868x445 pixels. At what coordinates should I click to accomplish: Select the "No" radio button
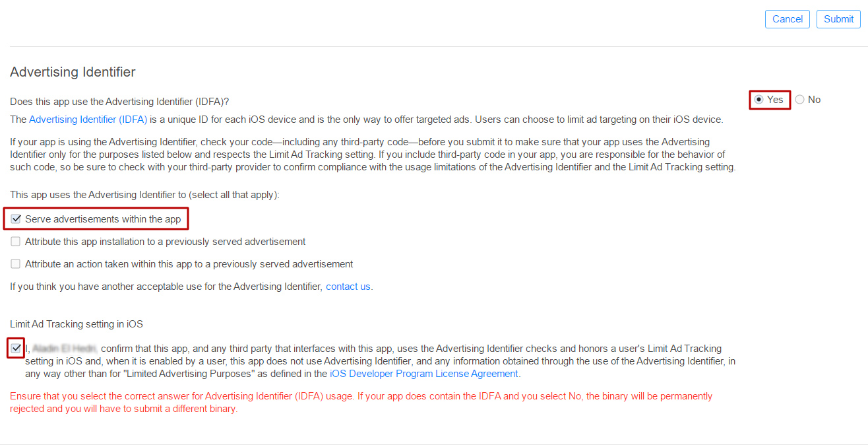[x=800, y=100]
